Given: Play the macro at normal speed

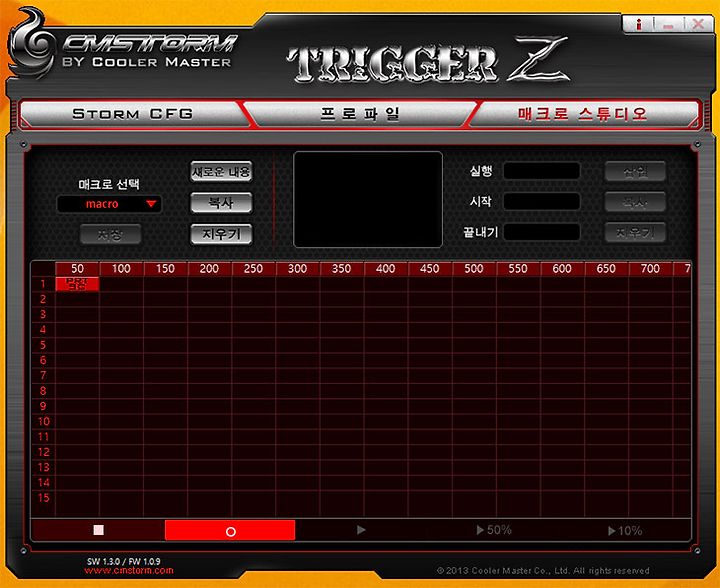Looking at the screenshot, I should click(x=361, y=530).
